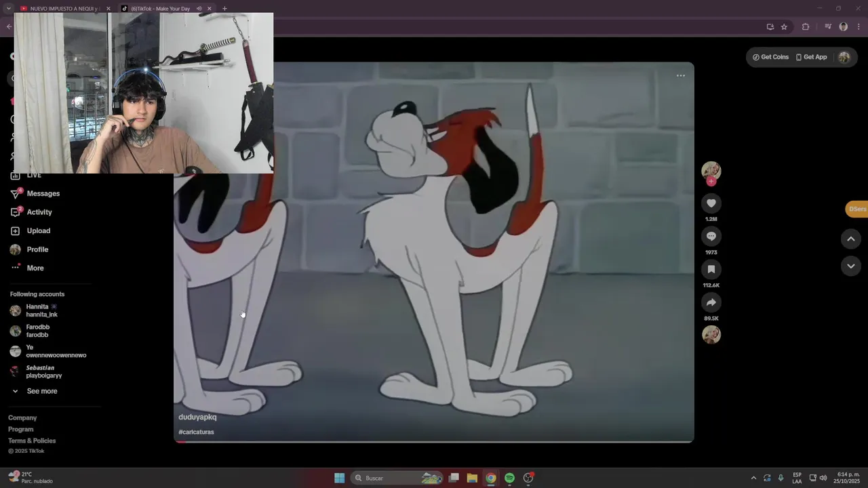This screenshot has height=488, width=868.
Task: Like the video with the heart icon
Action: tap(711, 203)
